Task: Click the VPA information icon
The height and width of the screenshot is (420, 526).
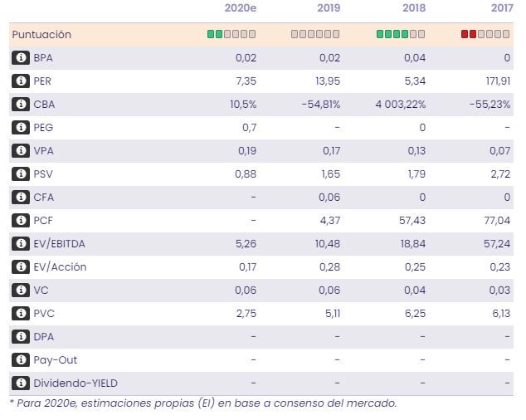Action: pos(21,151)
